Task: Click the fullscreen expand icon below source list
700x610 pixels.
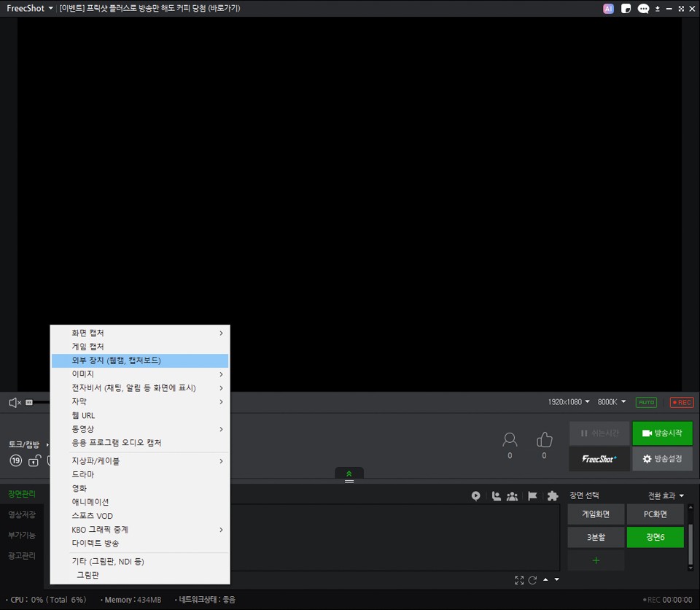Action: point(519,580)
